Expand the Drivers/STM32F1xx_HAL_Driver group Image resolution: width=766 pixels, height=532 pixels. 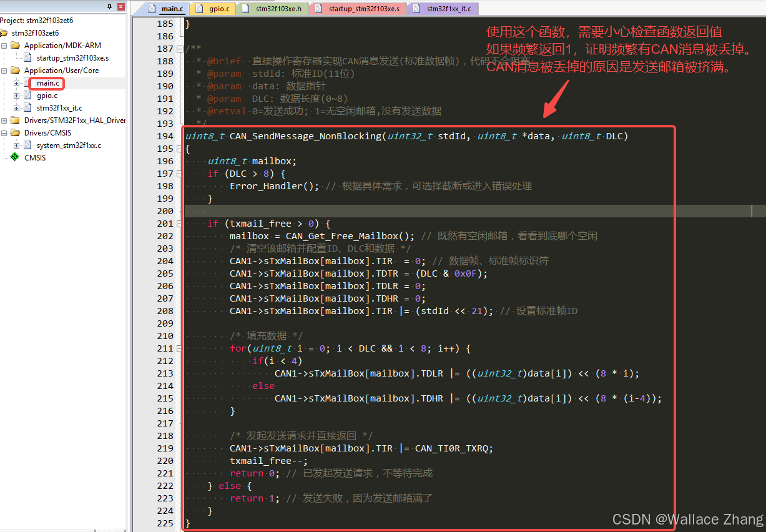point(4,121)
